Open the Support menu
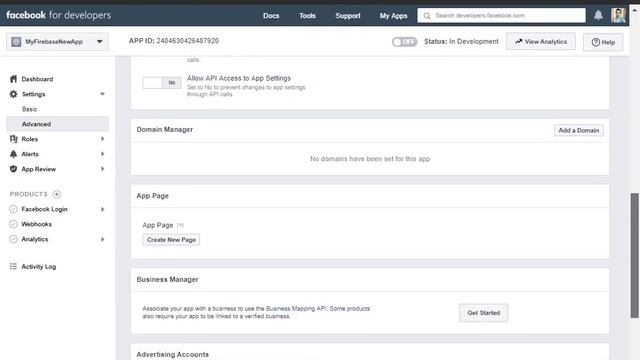Screen dimensions: 640x360 coord(348,16)
